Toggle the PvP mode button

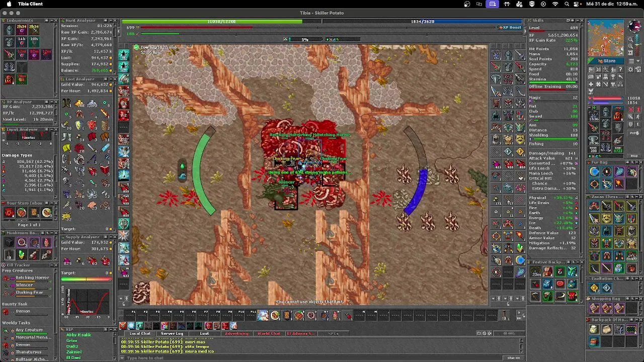(633, 133)
